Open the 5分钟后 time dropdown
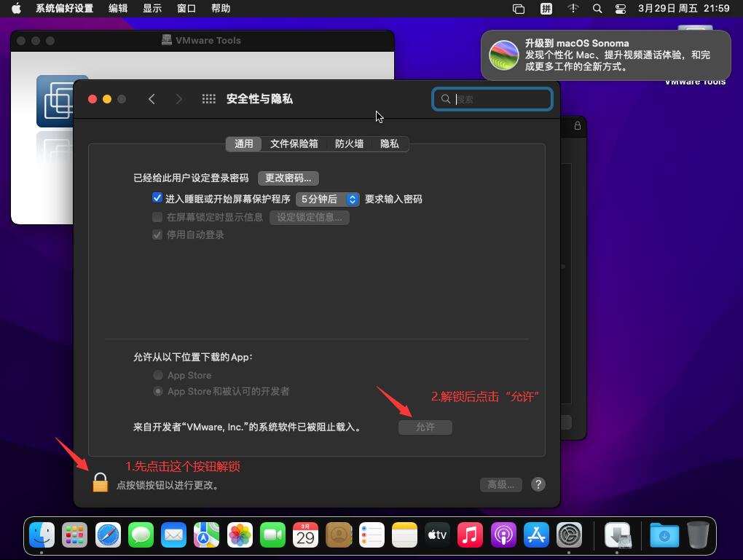 (x=328, y=199)
